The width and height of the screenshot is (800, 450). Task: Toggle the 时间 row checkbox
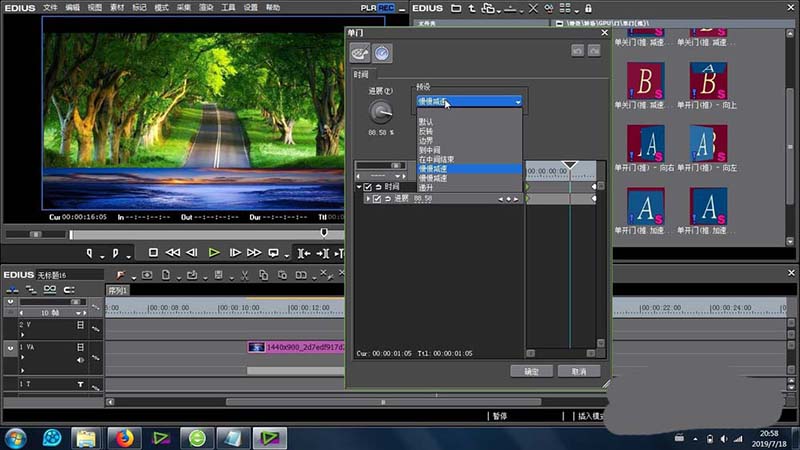(x=368, y=187)
